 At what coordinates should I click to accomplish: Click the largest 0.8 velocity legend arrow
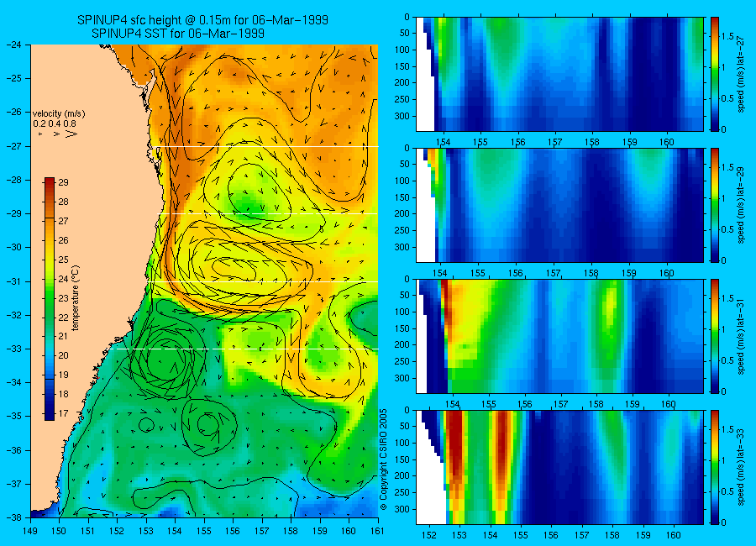click(x=71, y=134)
